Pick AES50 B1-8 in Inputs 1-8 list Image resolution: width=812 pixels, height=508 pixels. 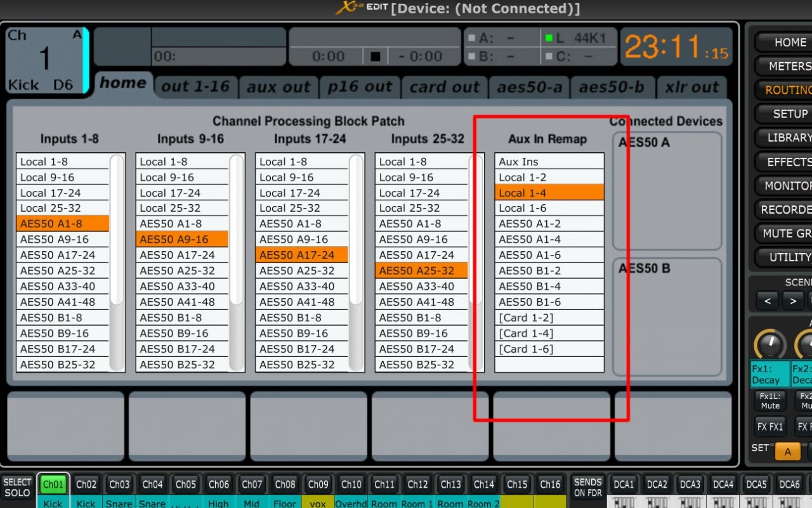click(63, 317)
